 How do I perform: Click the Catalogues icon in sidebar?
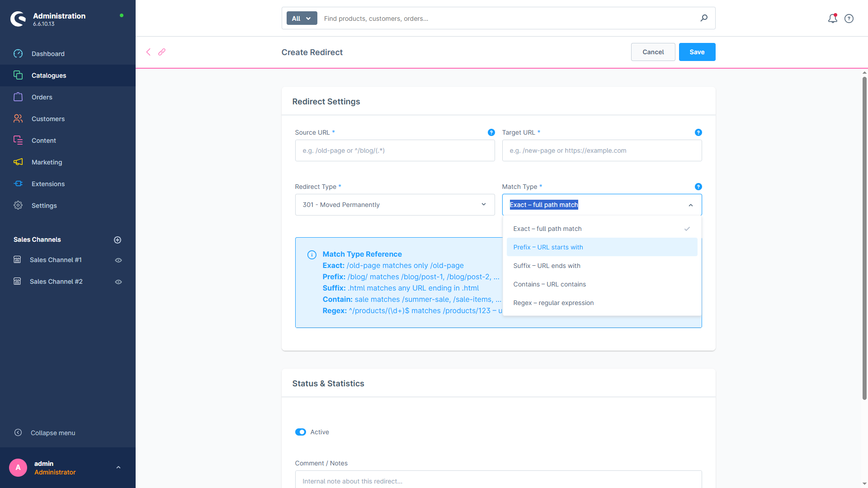point(18,75)
